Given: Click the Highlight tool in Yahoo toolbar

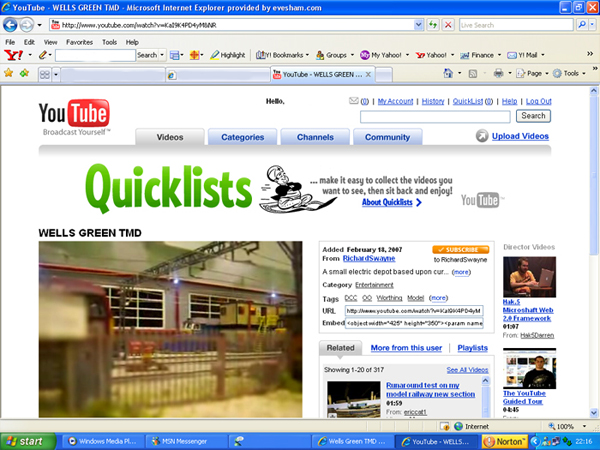Looking at the screenshot, I should point(228,55).
